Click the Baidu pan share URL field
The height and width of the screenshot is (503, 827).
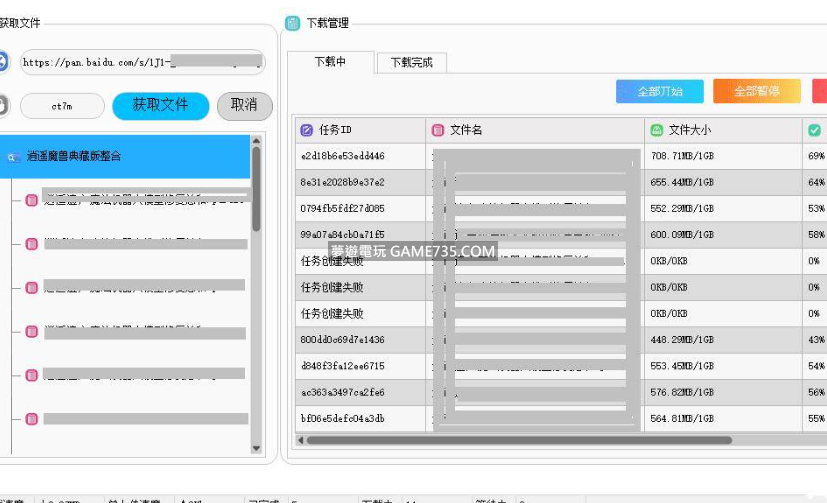coord(142,62)
